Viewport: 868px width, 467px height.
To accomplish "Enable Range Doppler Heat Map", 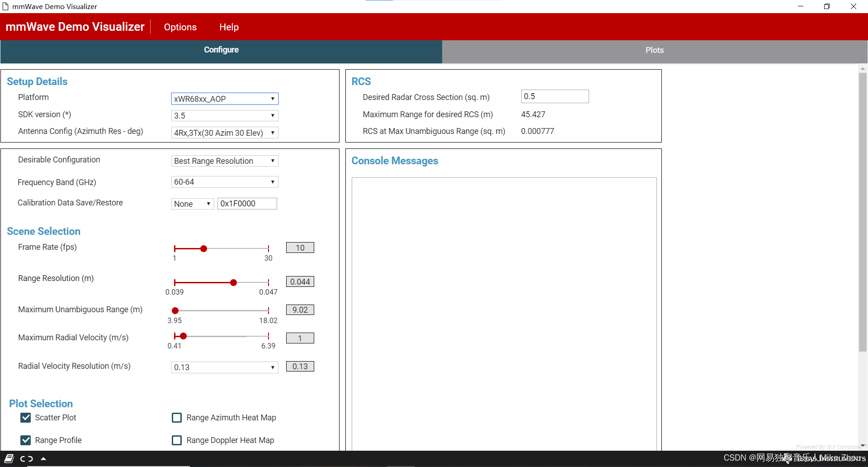I will (177, 440).
